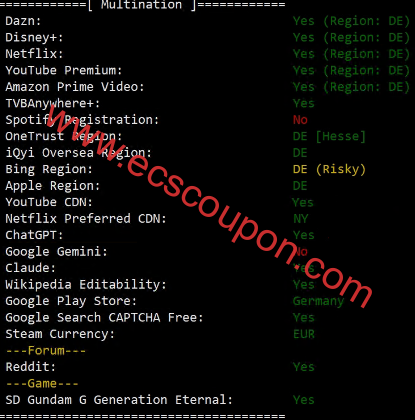
Task: Click the DE [Hesse] OneTrust value
Action: click(x=329, y=136)
